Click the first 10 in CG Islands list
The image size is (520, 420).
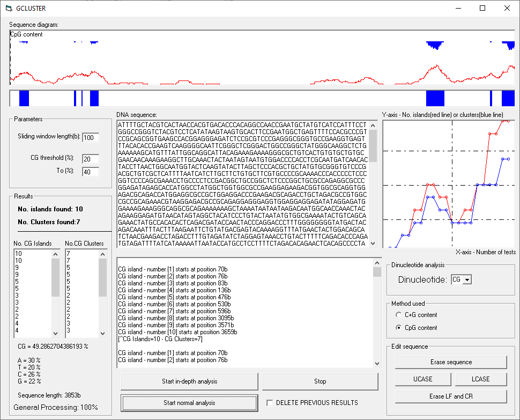19,254
